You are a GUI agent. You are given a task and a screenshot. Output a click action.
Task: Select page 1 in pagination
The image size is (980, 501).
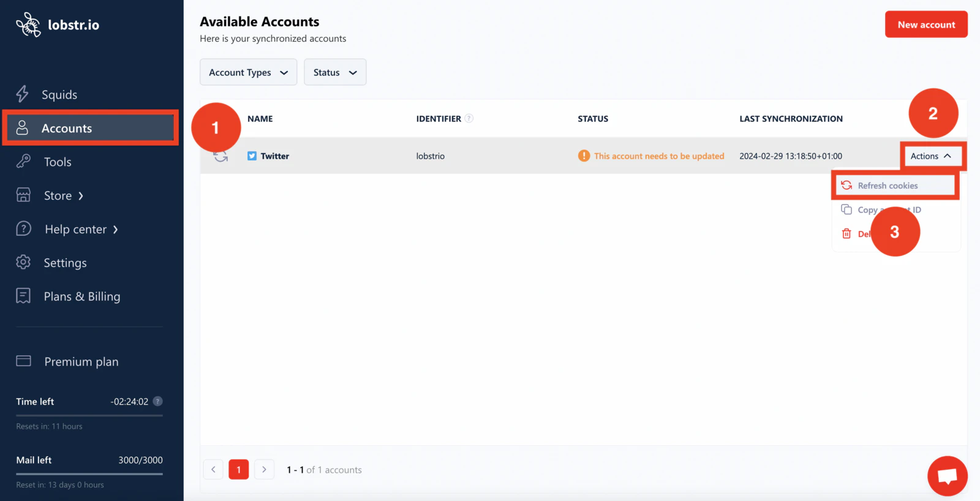[239, 470]
